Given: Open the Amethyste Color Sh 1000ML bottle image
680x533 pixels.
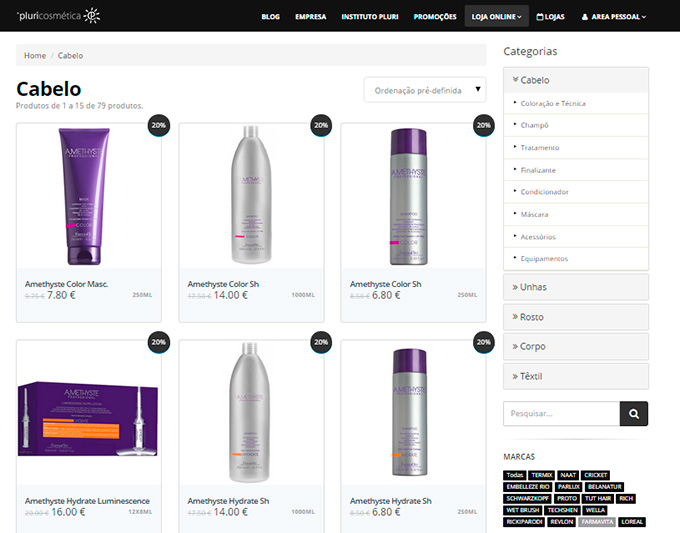Looking at the screenshot, I should (x=251, y=195).
